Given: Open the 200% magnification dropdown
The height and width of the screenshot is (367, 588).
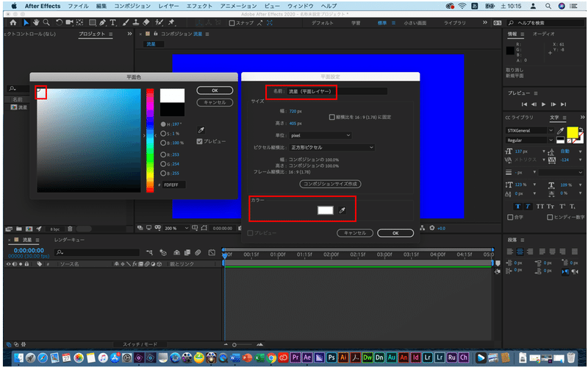Looking at the screenshot, I should pyautogui.click(x=176, y=228).
